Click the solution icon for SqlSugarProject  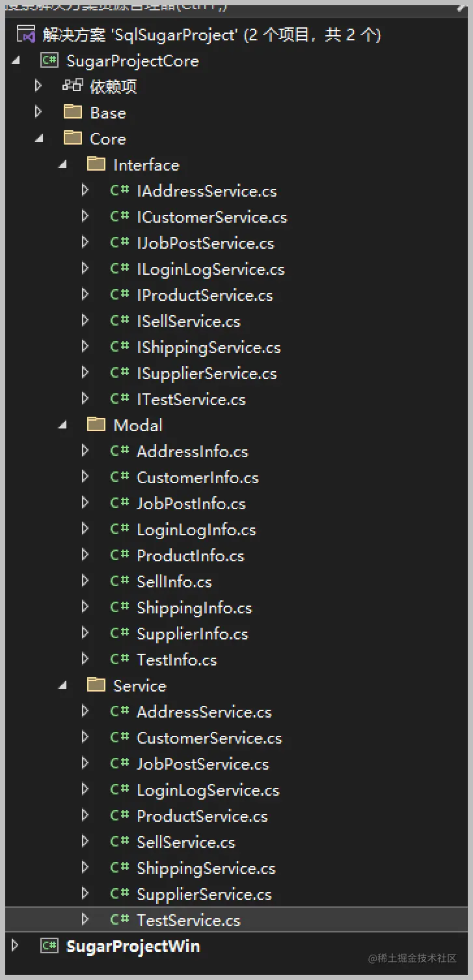(26, 34)
